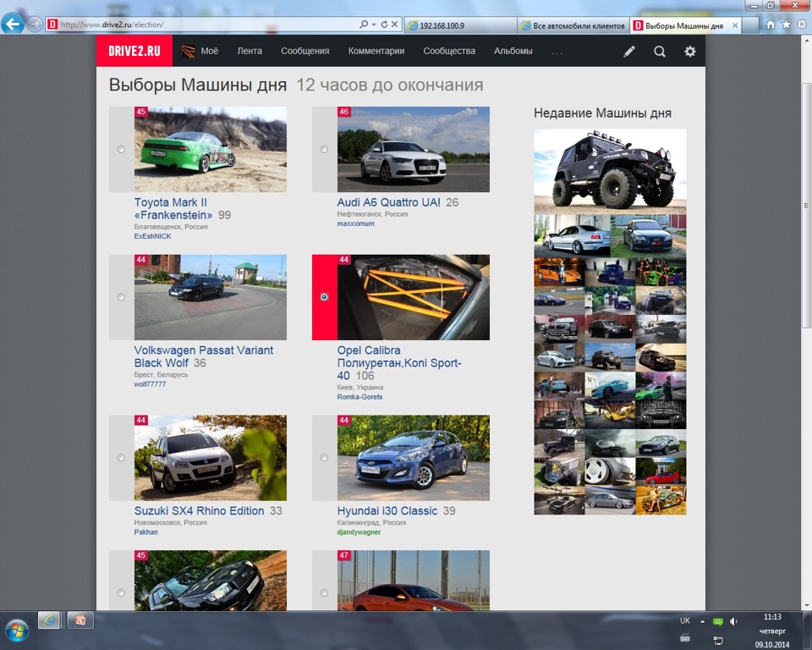Open DRIVE2 settings gear in site header
The image size is (812, 650).
pyautogui.click(x=690, y=52)
